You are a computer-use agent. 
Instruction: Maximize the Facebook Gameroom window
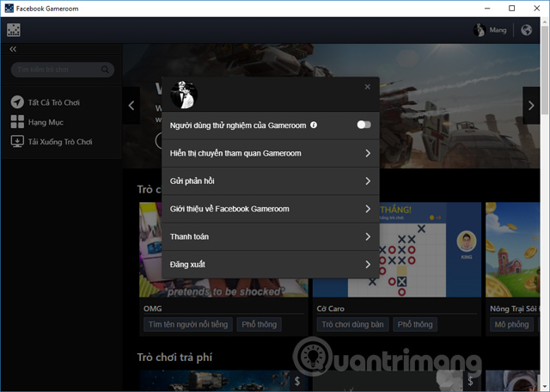click(x=512, y=9)
